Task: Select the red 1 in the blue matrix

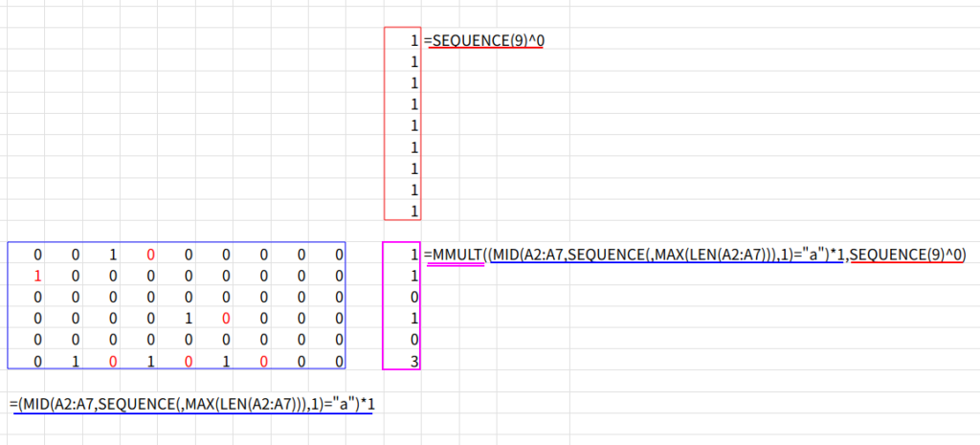Action: pyautogui.click(x=38, y=276)
